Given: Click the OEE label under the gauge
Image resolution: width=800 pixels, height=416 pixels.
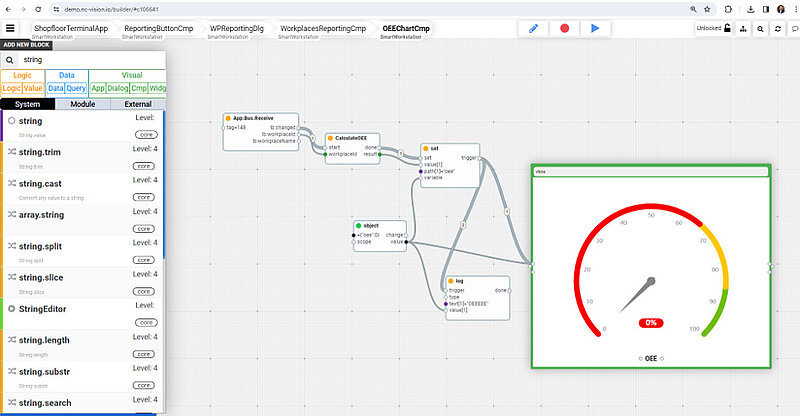Looking at the screenshot, I should 651,358.
